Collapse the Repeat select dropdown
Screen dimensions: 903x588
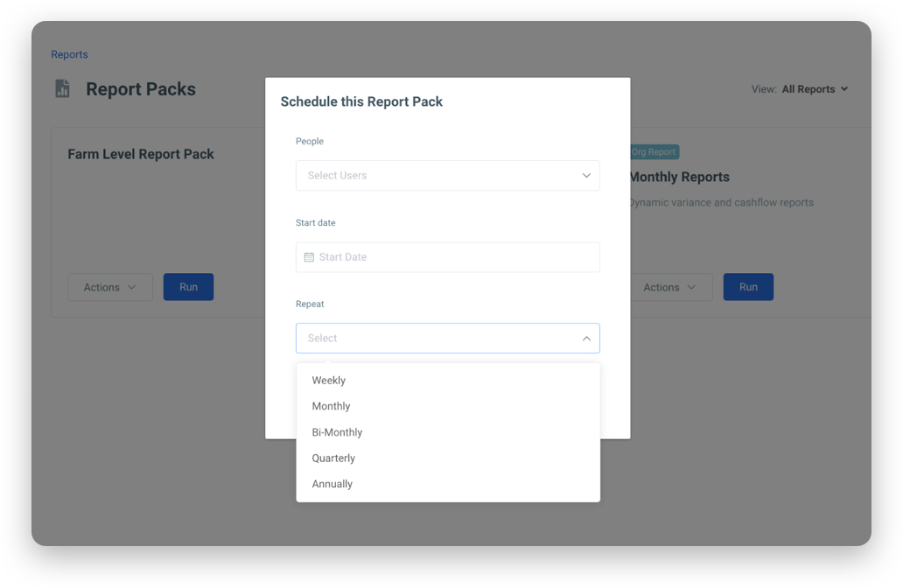coord(447,338)
